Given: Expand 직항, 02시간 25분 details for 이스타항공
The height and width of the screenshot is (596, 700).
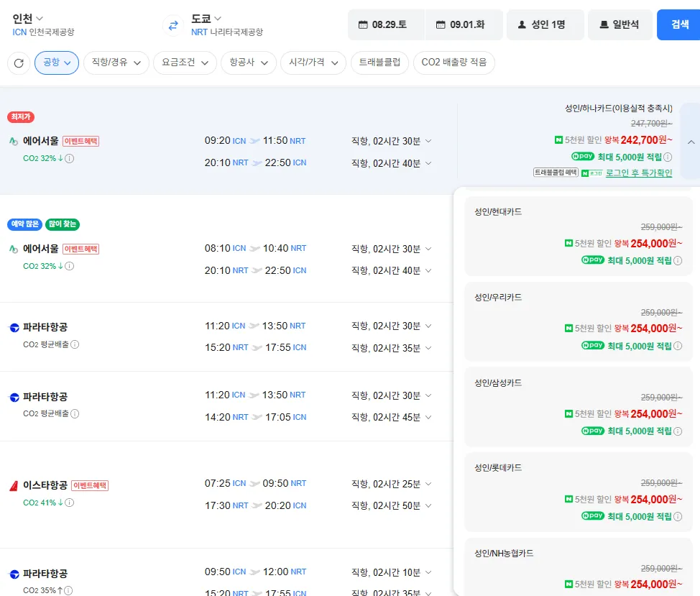Looking at the screenshot, I should click(x=392, y=484).
